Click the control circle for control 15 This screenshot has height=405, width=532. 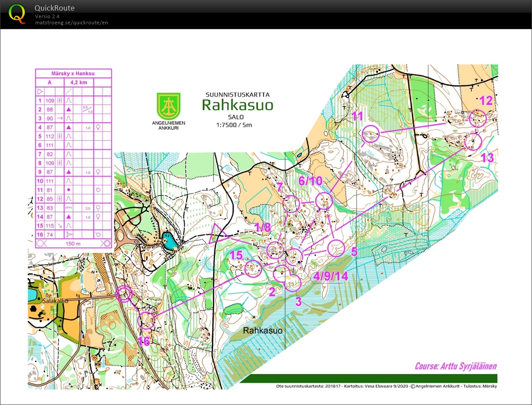point(253,269)
